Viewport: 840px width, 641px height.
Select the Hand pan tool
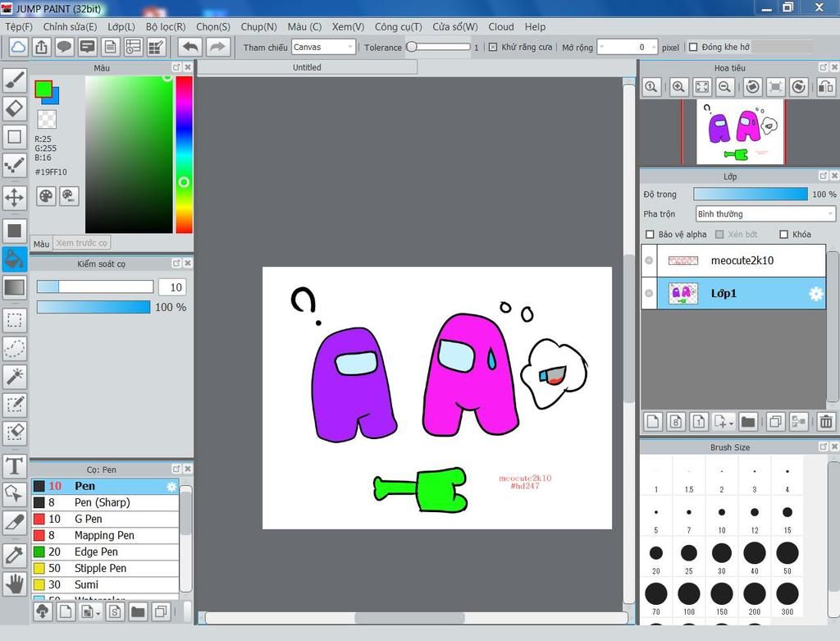[x=15, y=584]
